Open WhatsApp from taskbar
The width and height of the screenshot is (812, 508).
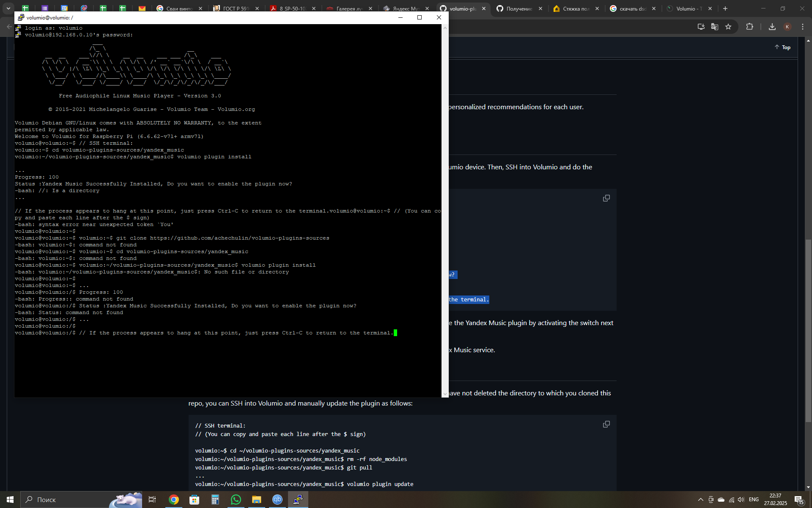(x=236, y=500)
